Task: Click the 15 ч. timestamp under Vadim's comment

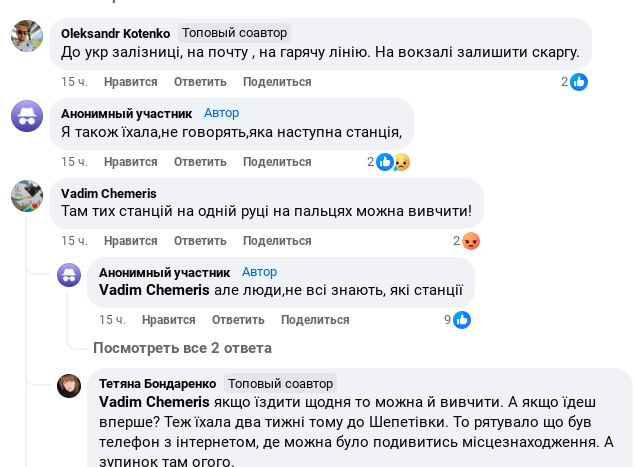Action: 74,241
